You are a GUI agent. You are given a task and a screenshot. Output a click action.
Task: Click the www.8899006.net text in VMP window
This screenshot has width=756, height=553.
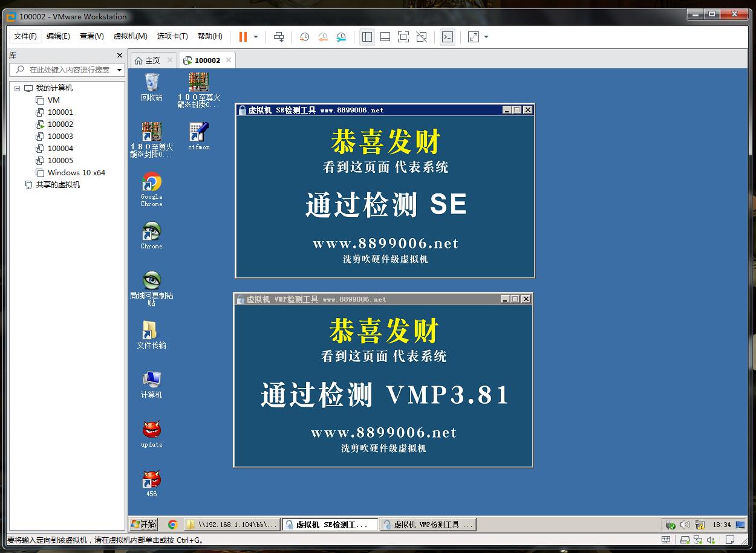point(383,433)
